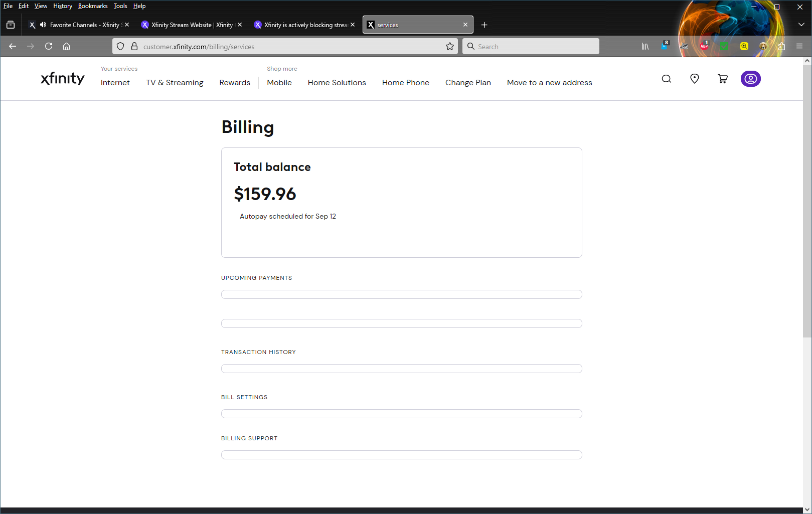This screenshot has height=514, width=812.
Task: Open the raccoon extension icon
Action: click(684, 46)
